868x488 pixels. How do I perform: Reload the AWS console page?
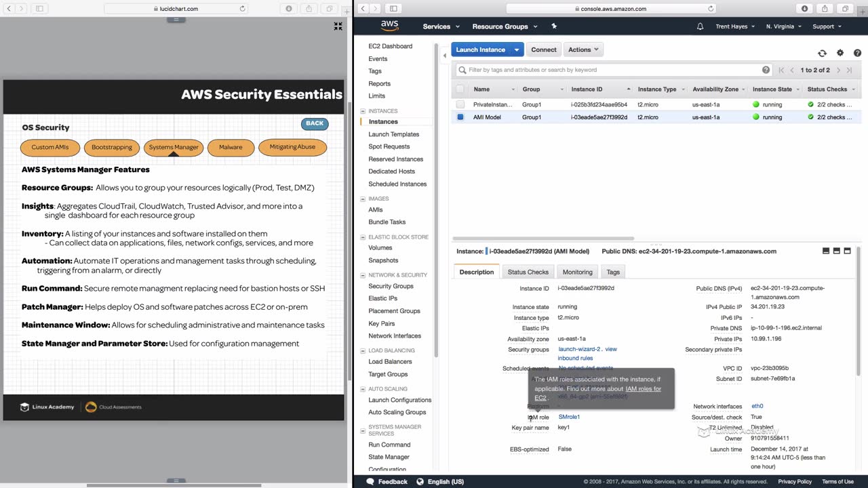click(711, 9)
